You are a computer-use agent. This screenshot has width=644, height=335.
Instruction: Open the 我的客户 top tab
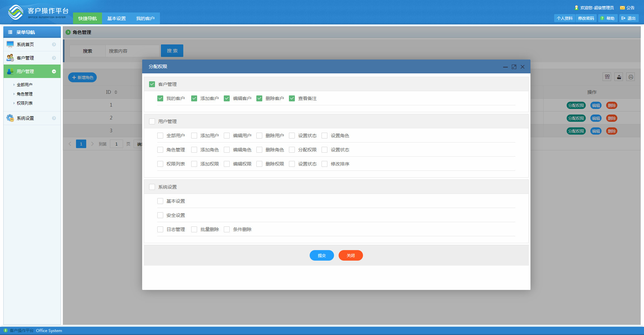coord(145,18)
